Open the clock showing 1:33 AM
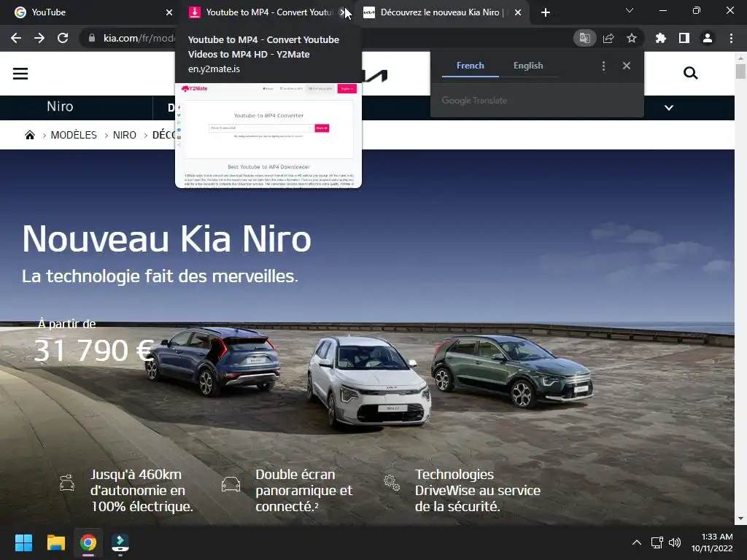The image size is (747, 560). coord(712,542)
